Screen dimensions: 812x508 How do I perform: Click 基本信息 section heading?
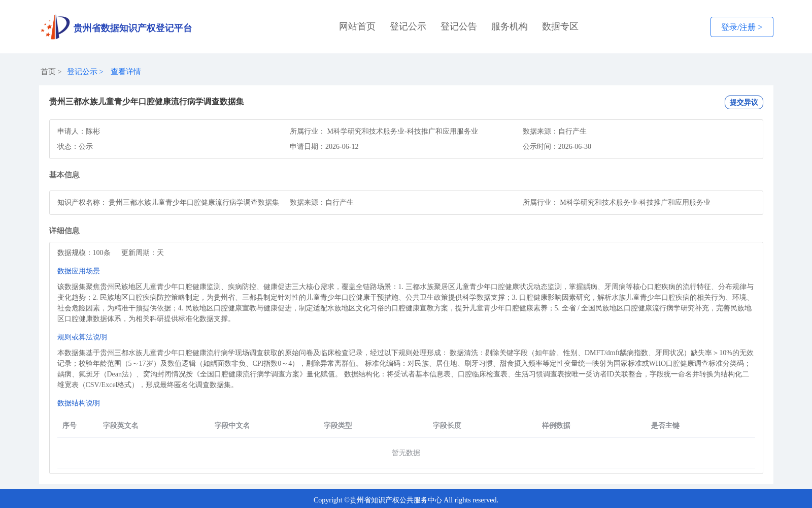[x=64, y=175]
